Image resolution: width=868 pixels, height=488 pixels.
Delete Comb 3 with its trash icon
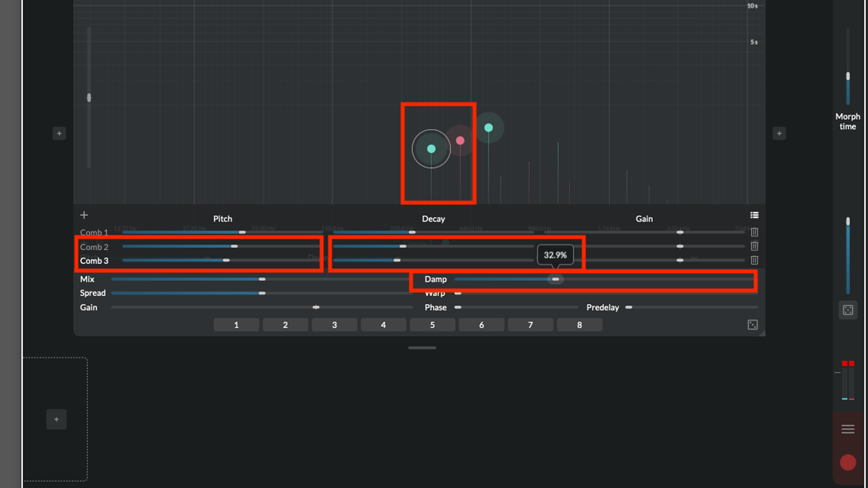point(754,260)
